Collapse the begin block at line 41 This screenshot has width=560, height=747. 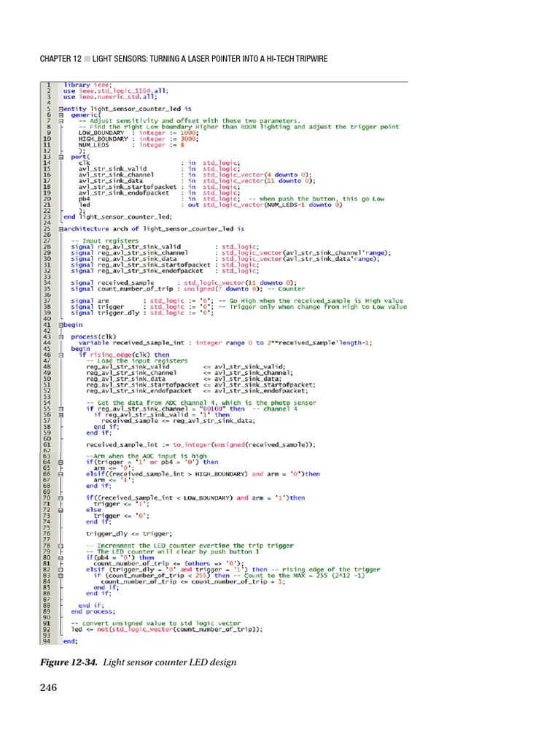pyautogui.click(x=61, y=324)
